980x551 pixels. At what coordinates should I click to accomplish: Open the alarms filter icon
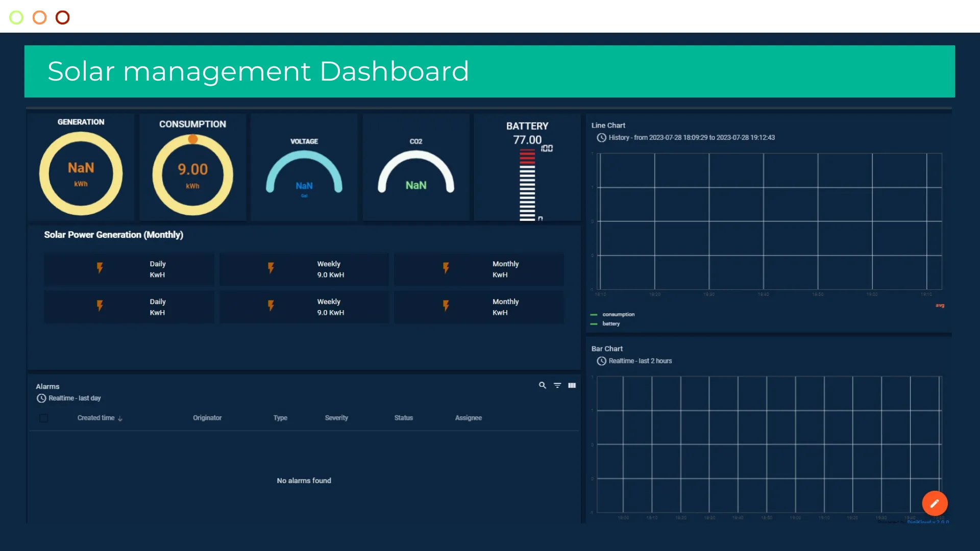tap(557, 385)
